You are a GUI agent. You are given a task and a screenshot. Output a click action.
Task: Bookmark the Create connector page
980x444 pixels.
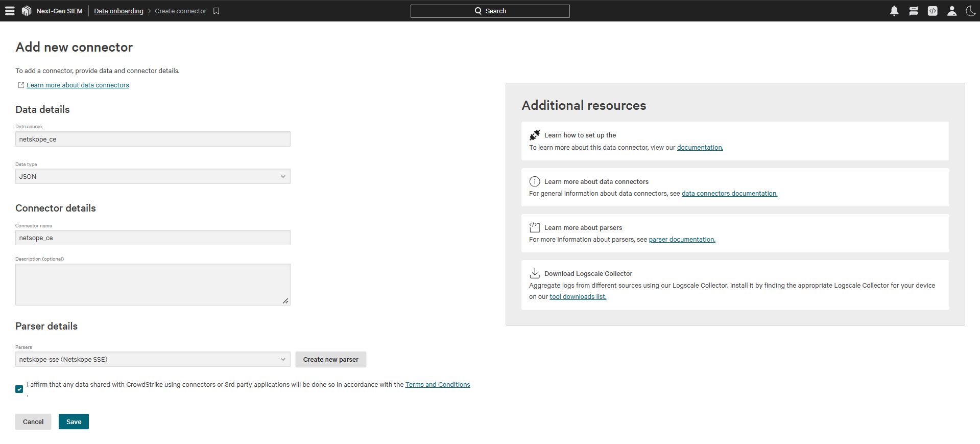pyautogui.click(x=217, y=11)
